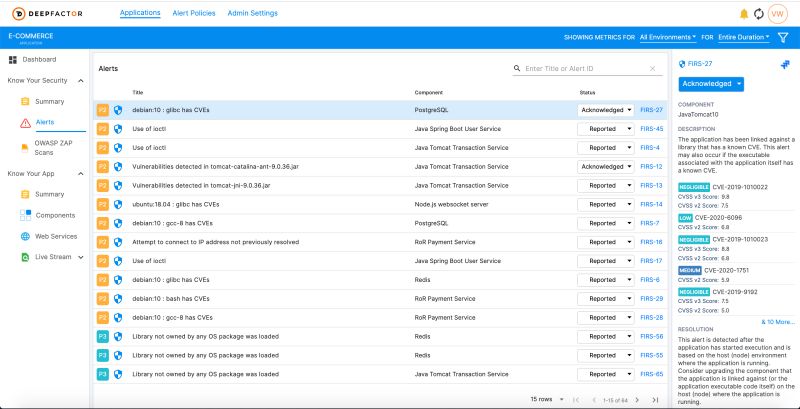Open status dropdown for FIRS-27
Viewport: 800px width, 409px height.
click(606, 110)
